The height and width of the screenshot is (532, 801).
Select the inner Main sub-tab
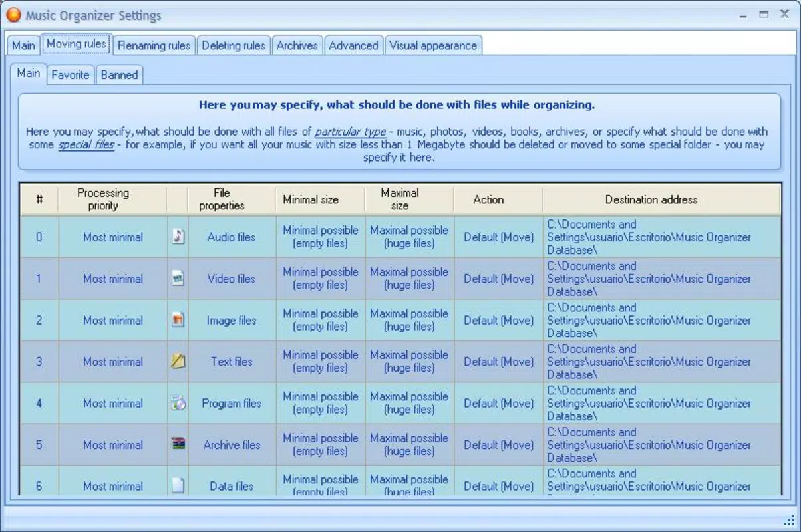pos(28,73)
